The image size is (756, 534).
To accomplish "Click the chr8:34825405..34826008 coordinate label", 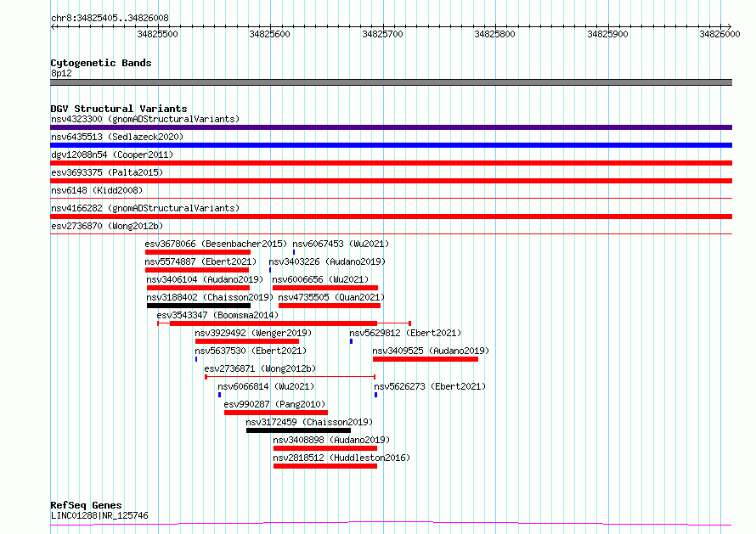I will pyautogui.click(x=110, y=18).
